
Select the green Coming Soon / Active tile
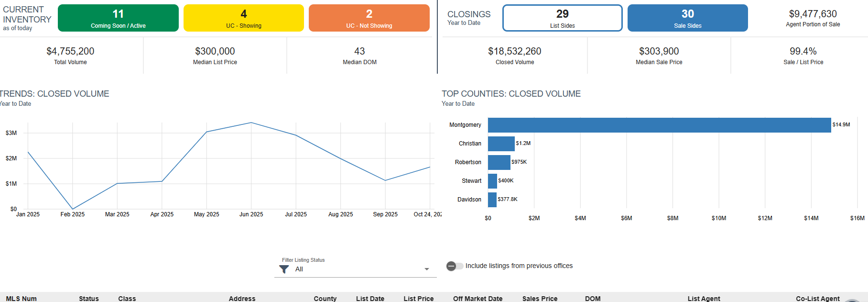pyautogui.click(x=118, y=18)
